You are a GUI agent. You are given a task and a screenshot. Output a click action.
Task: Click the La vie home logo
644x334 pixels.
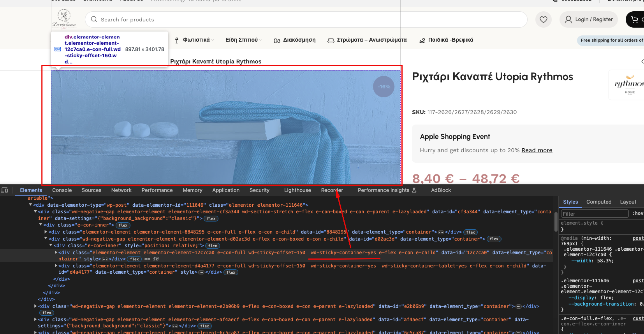click(64, 19)
